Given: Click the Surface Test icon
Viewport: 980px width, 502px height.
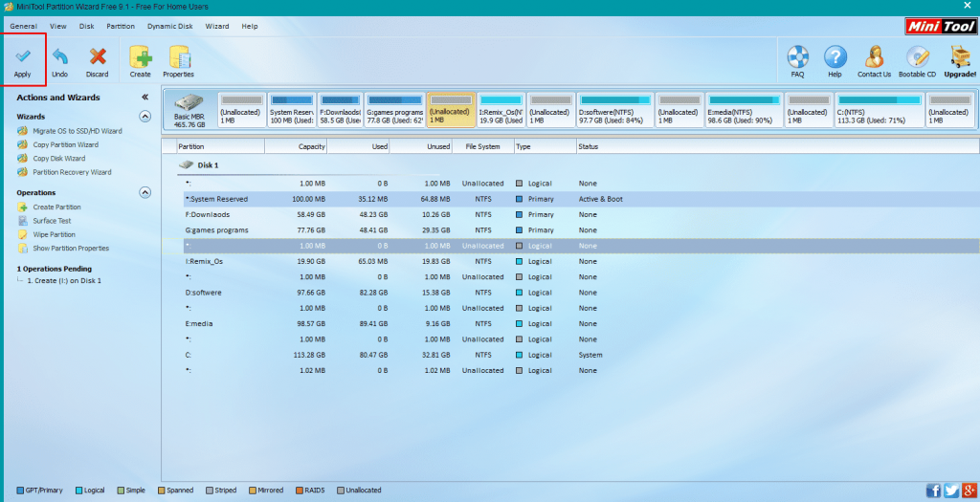Looking at the screenshot, I should pyautogui.click(x=23, y=221).
